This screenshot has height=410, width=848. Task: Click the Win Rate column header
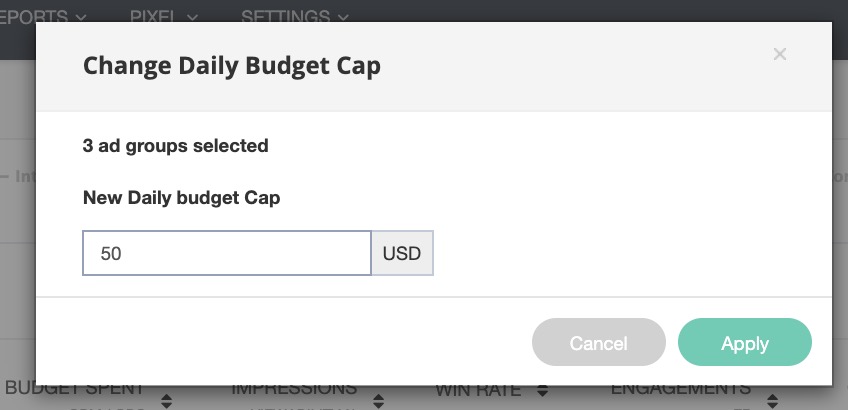point(480,390)
